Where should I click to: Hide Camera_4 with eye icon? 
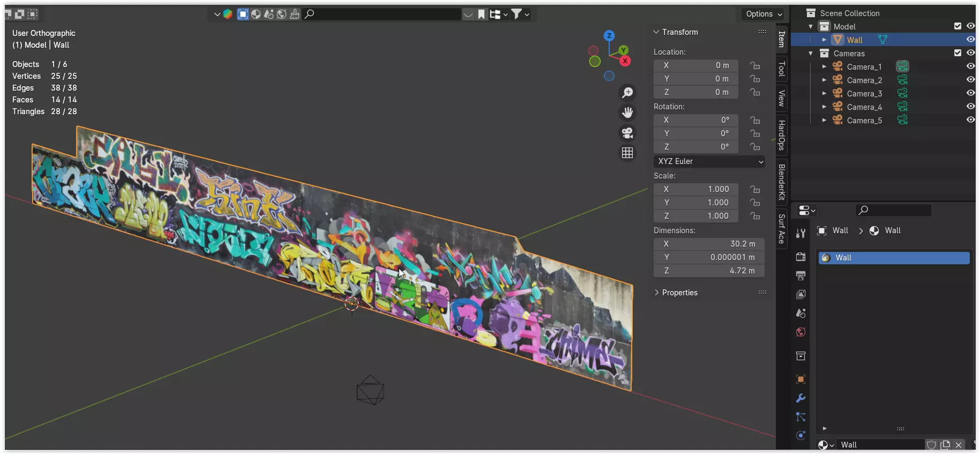(x=970, y=106)
